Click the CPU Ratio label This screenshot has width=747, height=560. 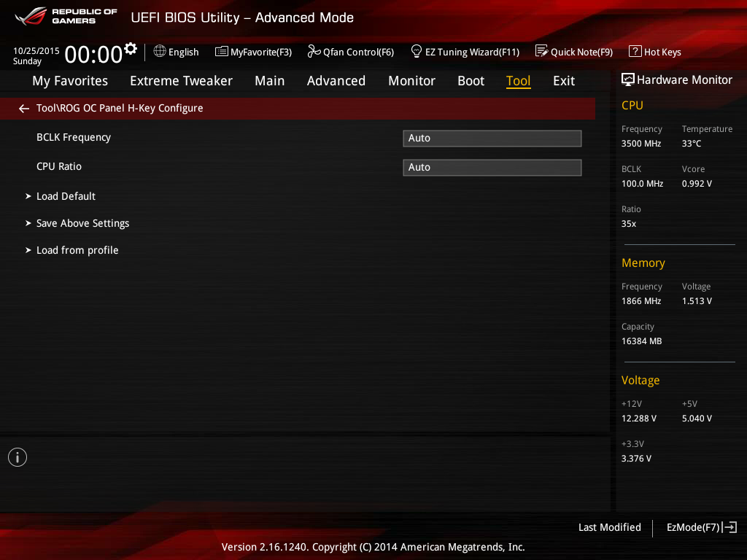(59, 167)
